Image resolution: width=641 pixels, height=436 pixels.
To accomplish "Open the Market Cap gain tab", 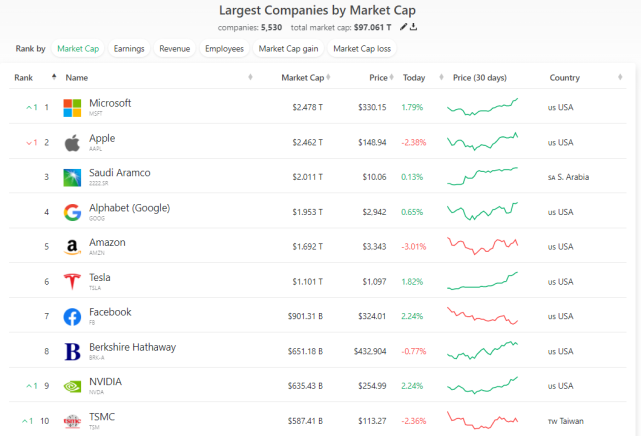I will coord(288,48).
